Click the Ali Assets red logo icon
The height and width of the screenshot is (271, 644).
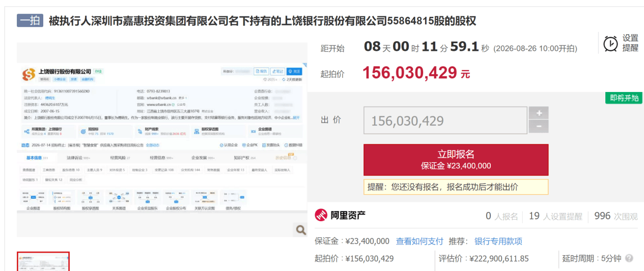tap(321, 216)
